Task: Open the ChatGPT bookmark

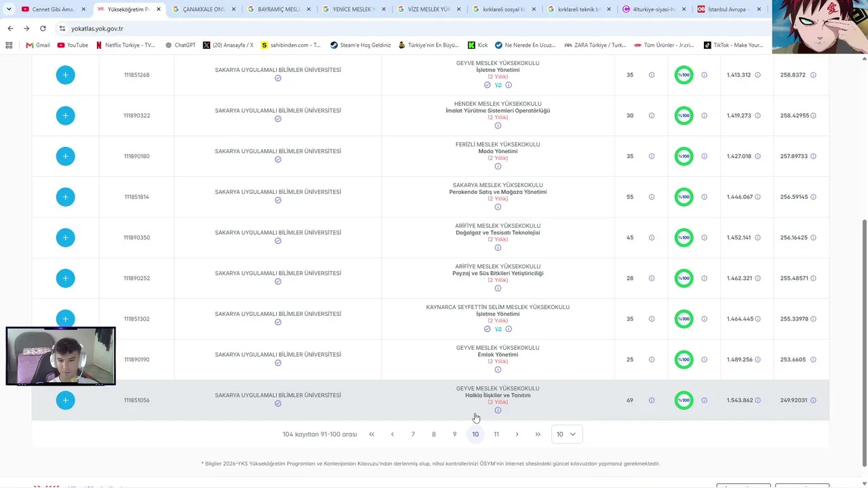Action: coord(180,45)
